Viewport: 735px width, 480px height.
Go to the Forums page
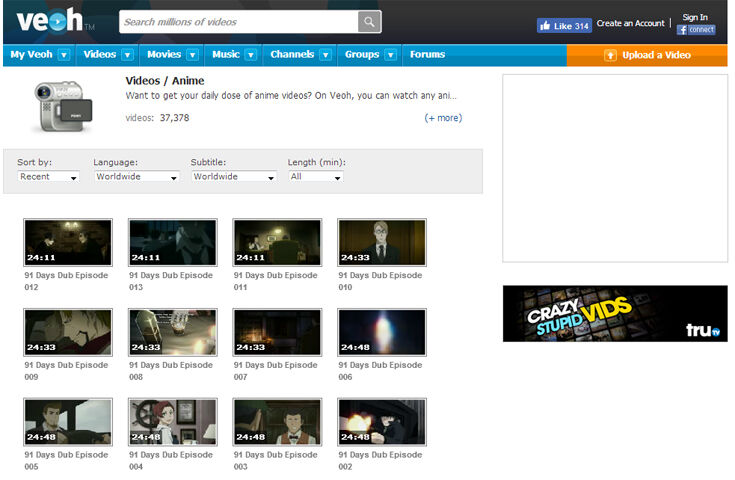click(x=428, y=55)
